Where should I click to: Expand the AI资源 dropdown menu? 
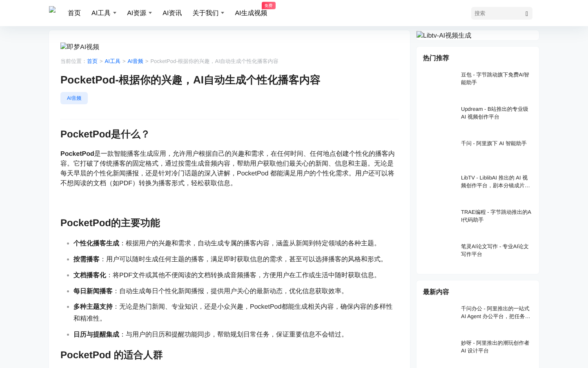coord(139,13)
